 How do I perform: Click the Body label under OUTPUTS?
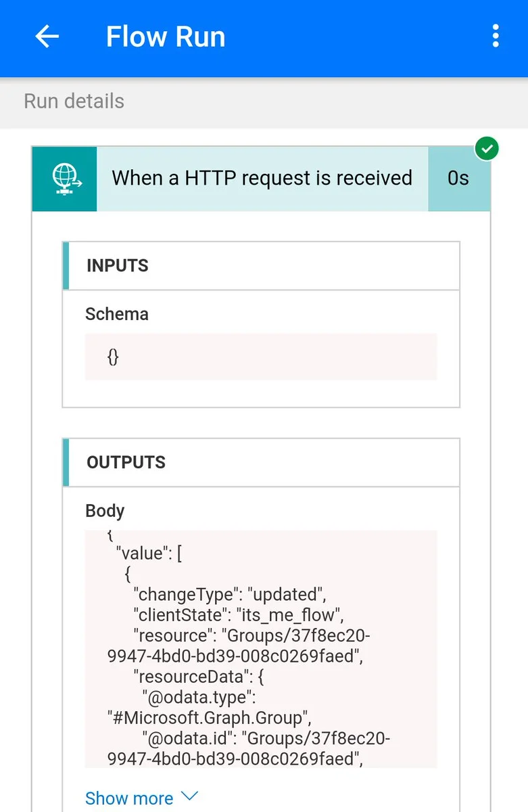[105, 511]
